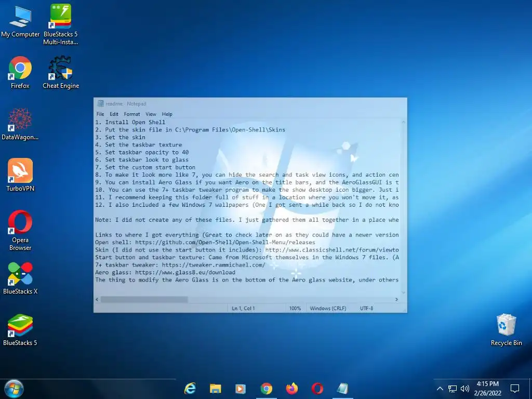Click the Notepad taskbar button

click(x=343, y=389)
